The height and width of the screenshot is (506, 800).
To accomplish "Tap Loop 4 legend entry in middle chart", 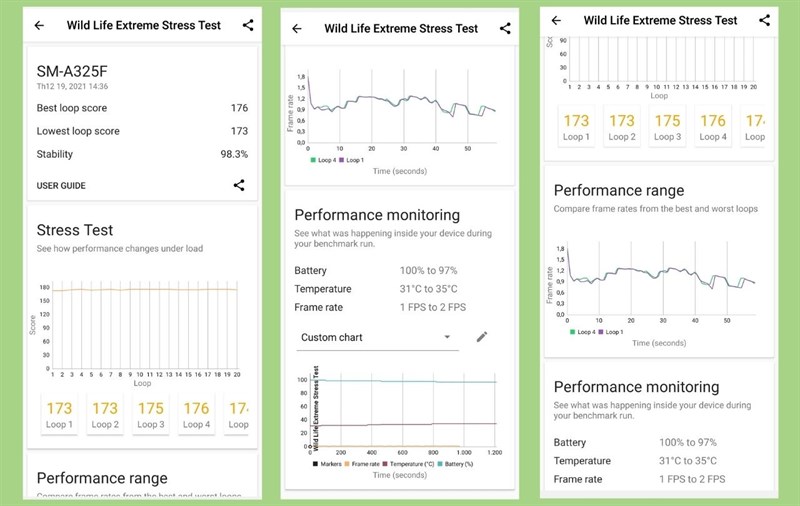I will click(323, 160).
